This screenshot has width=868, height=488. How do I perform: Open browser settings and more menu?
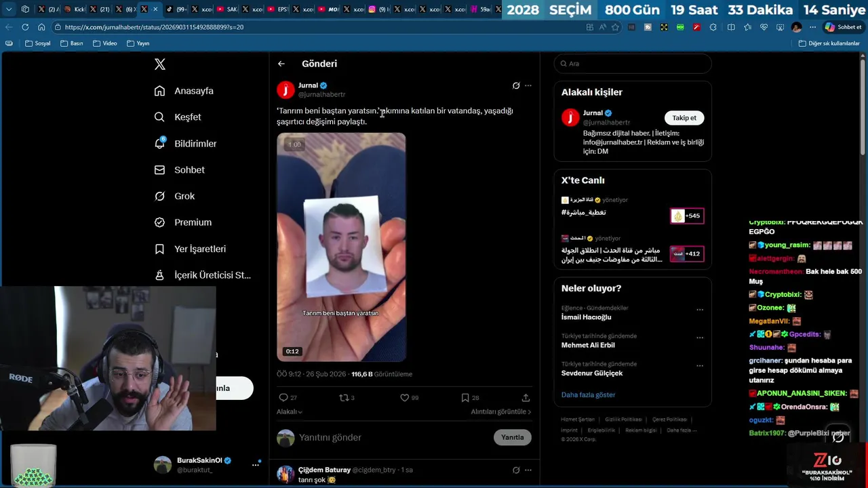(x=812, y=27)
